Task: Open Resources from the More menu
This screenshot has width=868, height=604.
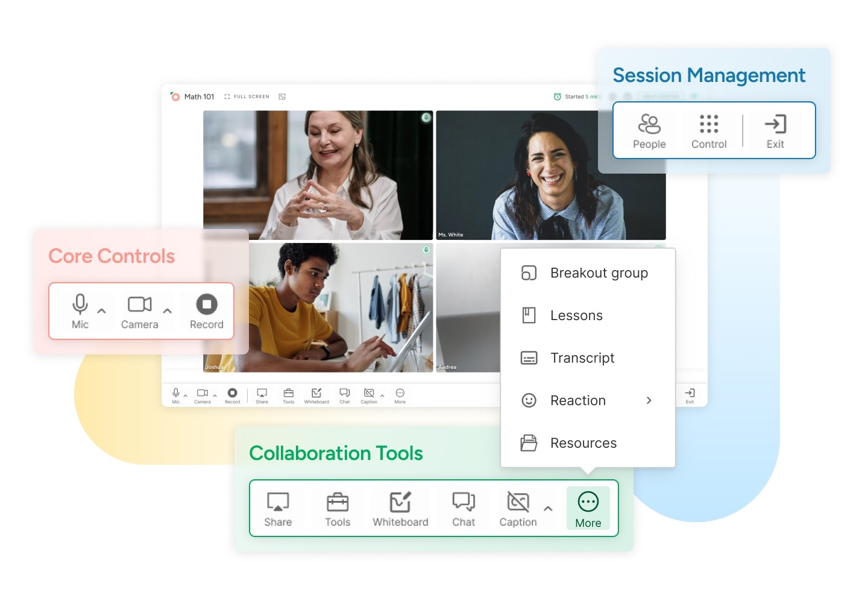Action: (x=588, y=443)
